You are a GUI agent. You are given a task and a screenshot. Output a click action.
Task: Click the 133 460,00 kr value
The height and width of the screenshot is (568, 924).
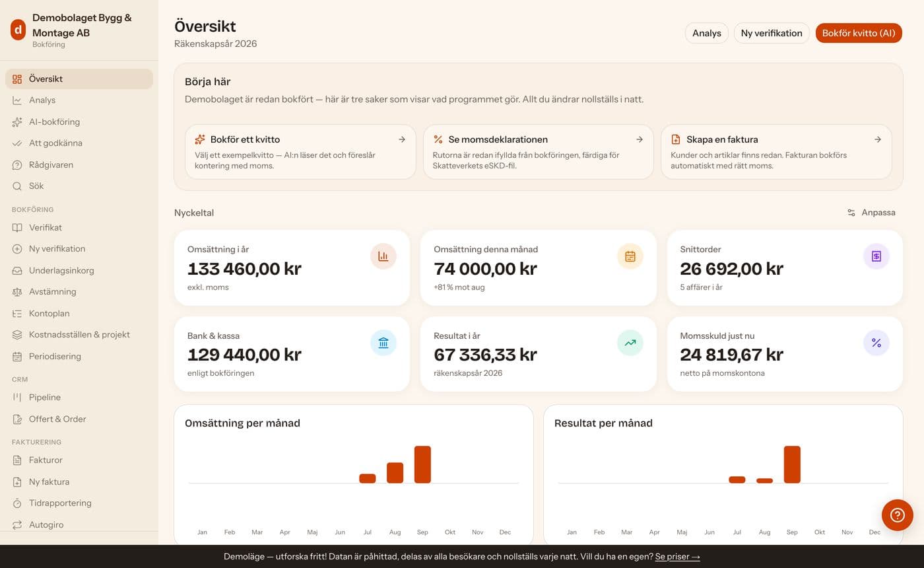244,269
